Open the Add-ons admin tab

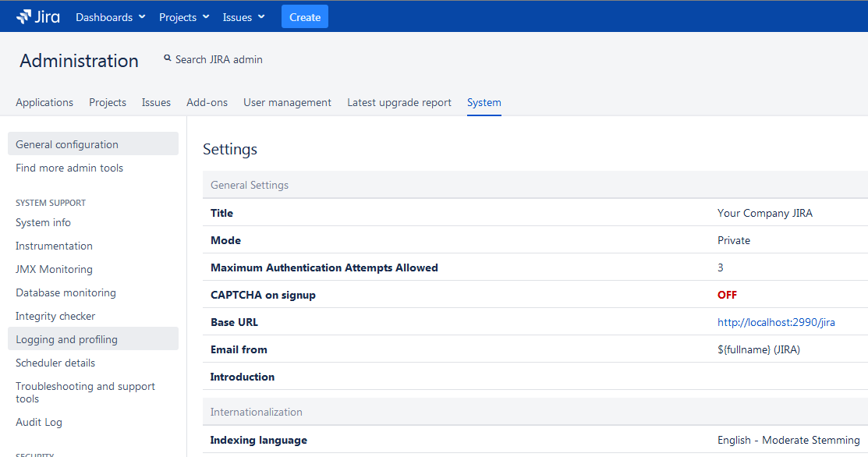(207, 102)
